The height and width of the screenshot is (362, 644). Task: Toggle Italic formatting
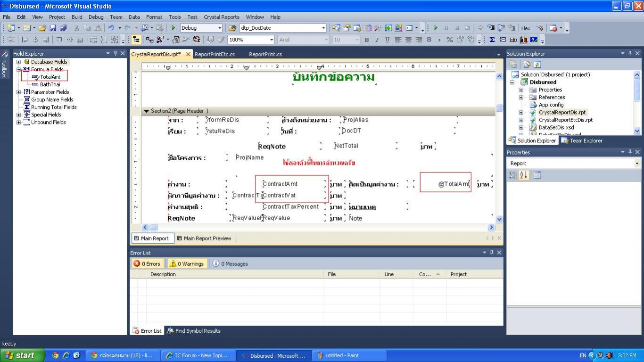[377, 40]
